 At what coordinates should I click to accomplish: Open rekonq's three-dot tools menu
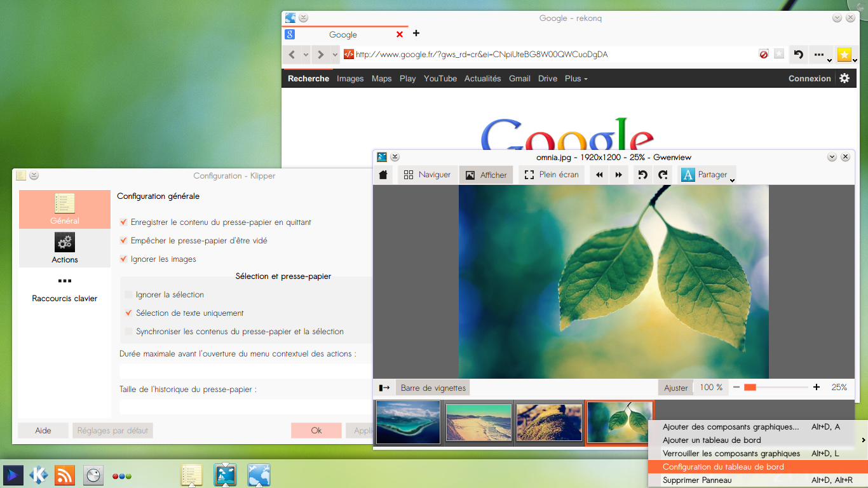pyautogui.click(x=820, y=55)
